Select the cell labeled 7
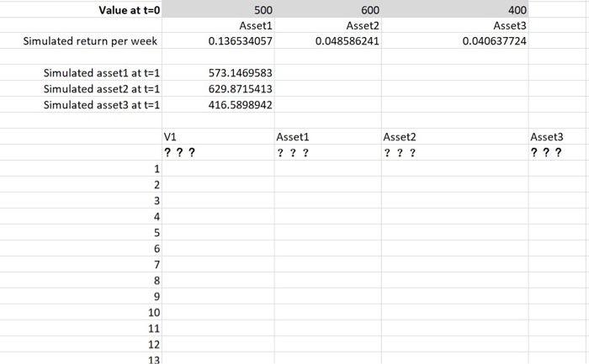This screenshot has width=589, height=364. point(81,264)
